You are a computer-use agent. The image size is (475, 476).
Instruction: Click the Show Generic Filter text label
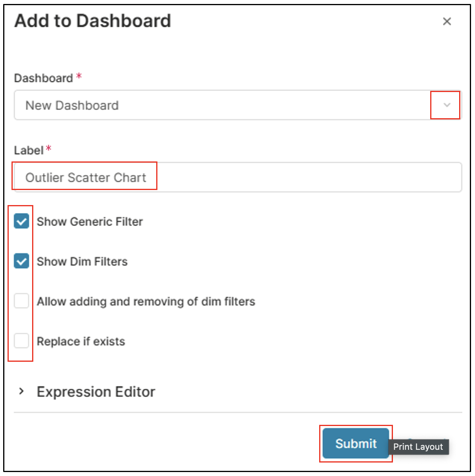pyautogui.click(x=90, y=222)
